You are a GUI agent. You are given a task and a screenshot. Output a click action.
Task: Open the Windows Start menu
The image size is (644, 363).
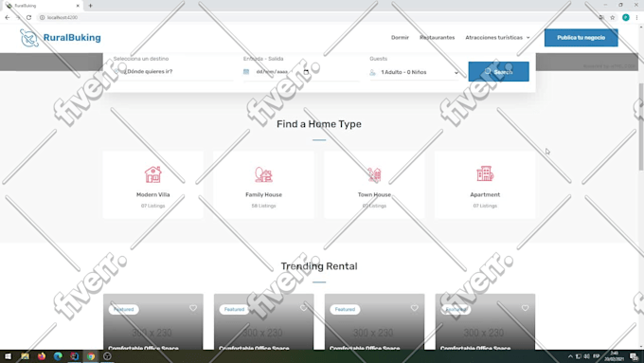tap(8, 356)
